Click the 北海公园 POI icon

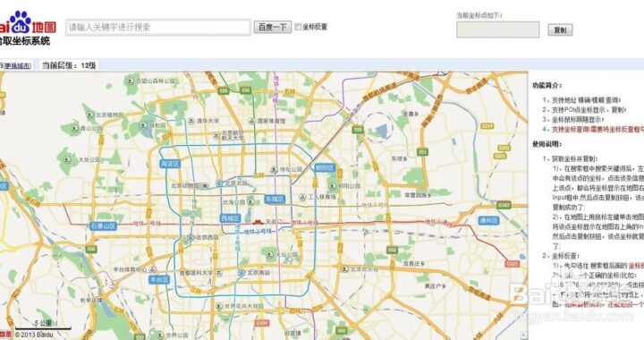click(x=250, y=201)
